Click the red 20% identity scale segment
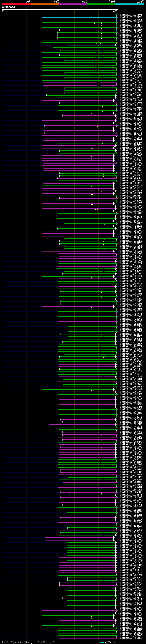 pyautogui.click(x=16, y=4)
